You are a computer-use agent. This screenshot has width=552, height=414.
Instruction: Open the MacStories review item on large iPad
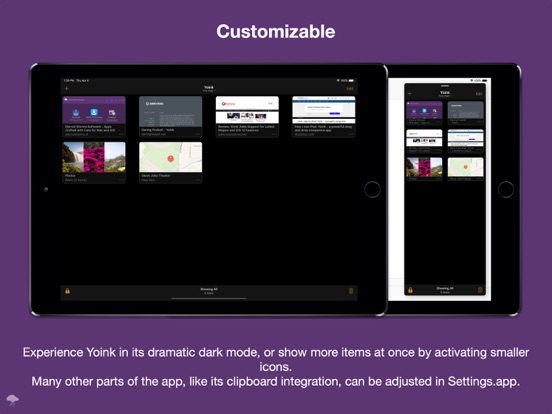[247, 117]
